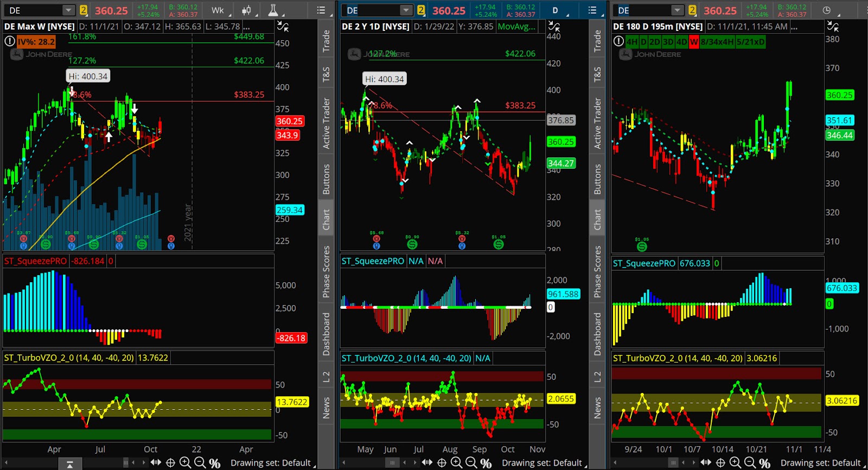Image resolution: width=868 pixels, height=470 pixels.
Task: Select crosshair tool under the DE 2 Y 1D chart
Action: point(442,463)
